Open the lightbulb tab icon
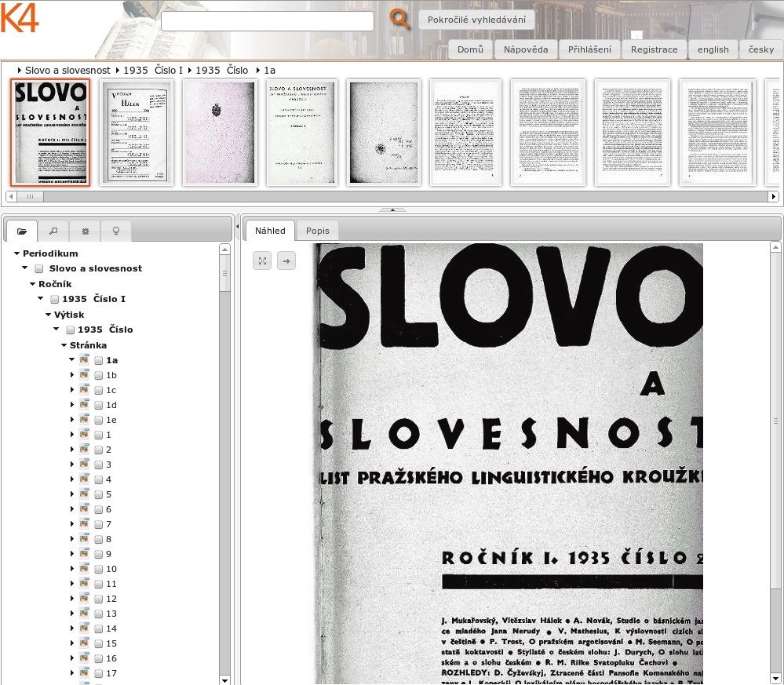 116,231
